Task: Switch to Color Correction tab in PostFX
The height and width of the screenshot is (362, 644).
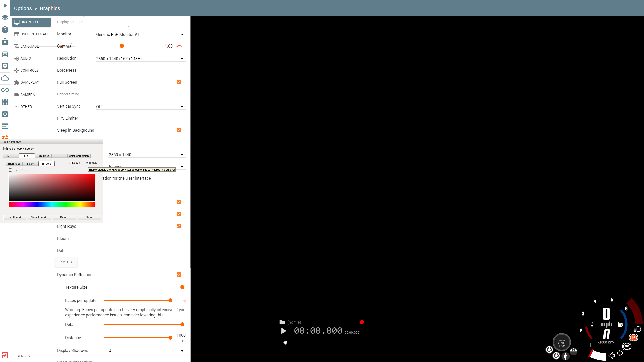Action: click(x=79, y=156)
